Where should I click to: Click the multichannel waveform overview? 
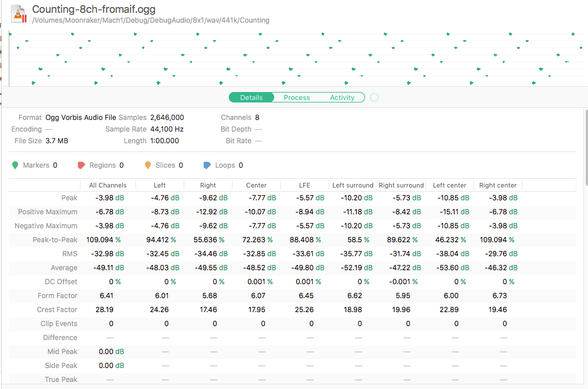pyautogui.click(x=296, y=58)
